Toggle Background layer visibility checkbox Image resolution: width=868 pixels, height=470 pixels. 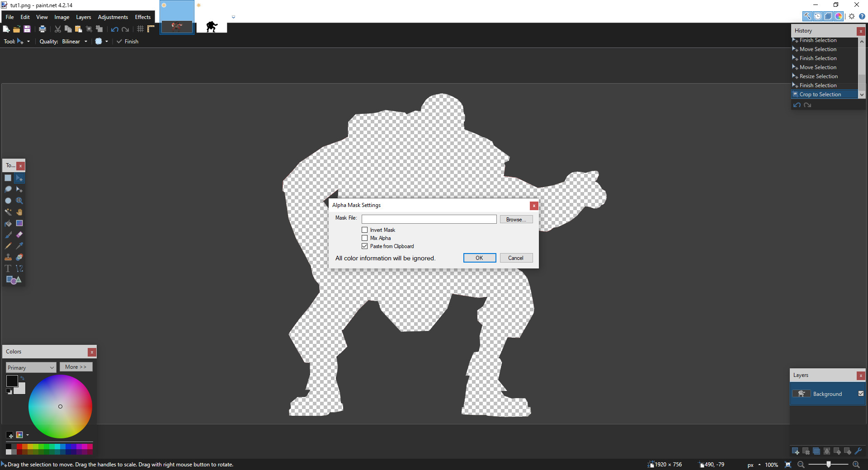pyautogui.click(x=861, y=394)
